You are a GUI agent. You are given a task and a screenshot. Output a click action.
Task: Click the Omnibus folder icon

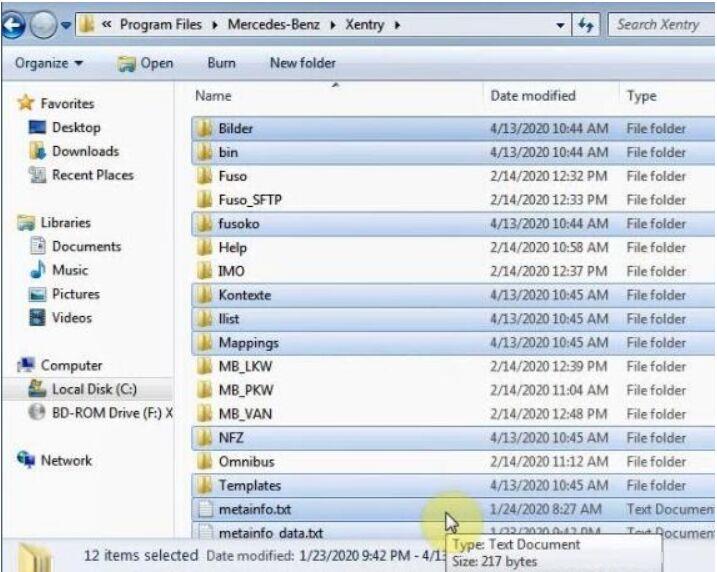204,461
